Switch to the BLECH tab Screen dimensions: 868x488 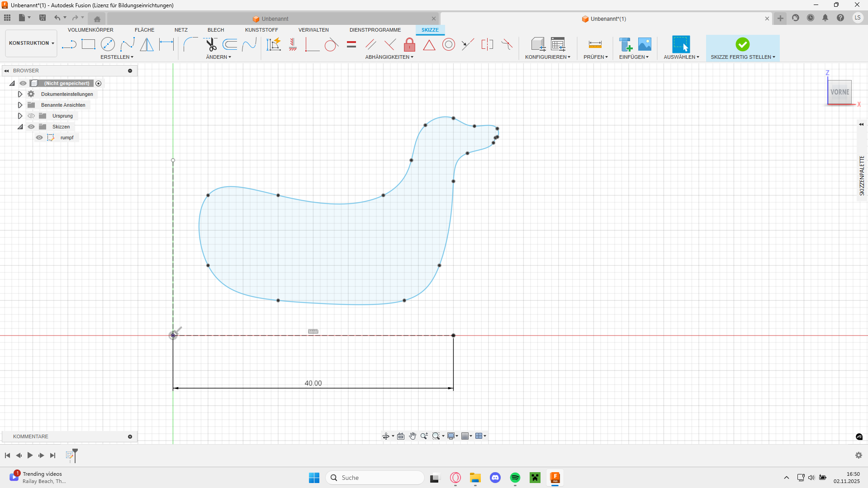pos(216,30)
